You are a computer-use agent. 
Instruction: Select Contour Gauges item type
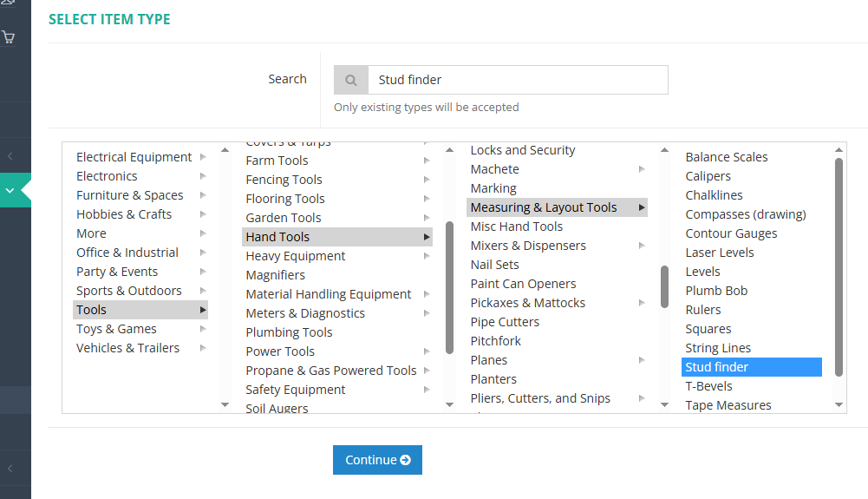click(x=731, y=233)
